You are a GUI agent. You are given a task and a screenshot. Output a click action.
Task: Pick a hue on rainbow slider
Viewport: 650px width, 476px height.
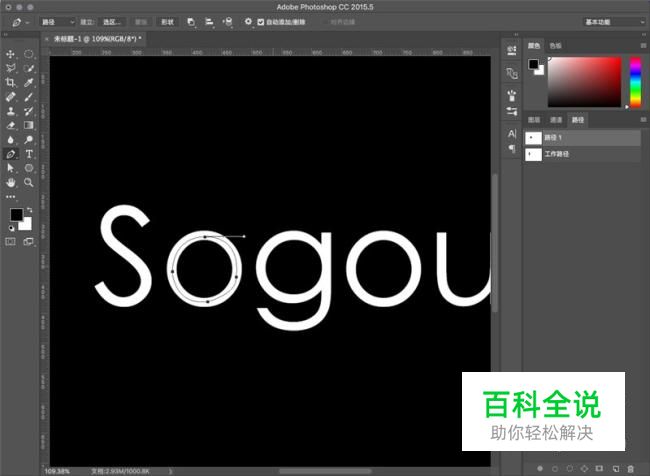(x=635, y=82)
